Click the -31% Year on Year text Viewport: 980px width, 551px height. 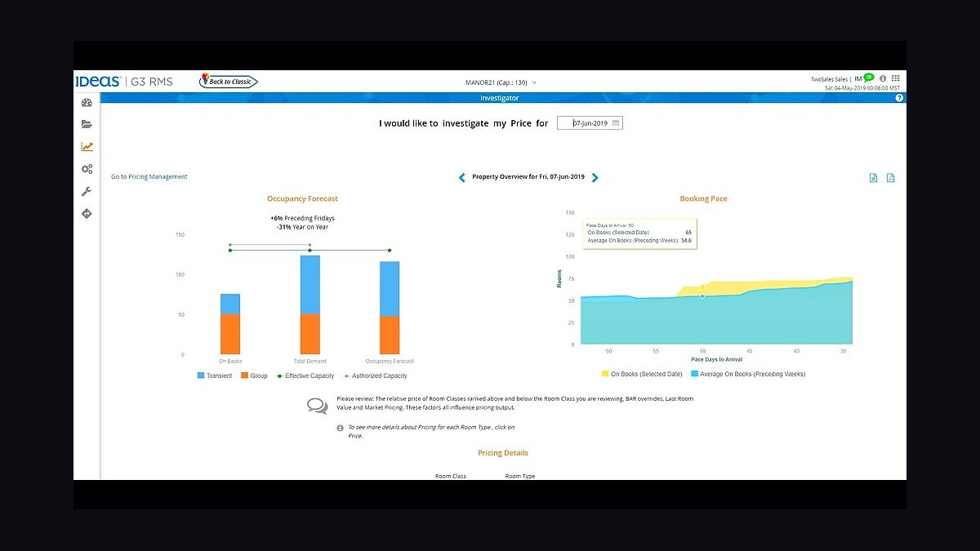click(302, 227)
